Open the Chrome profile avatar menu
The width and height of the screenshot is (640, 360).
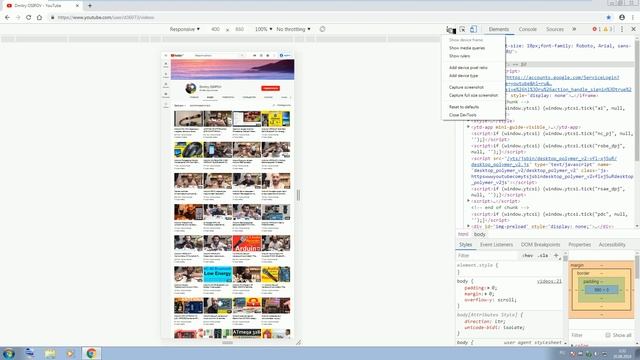point(622,18)
